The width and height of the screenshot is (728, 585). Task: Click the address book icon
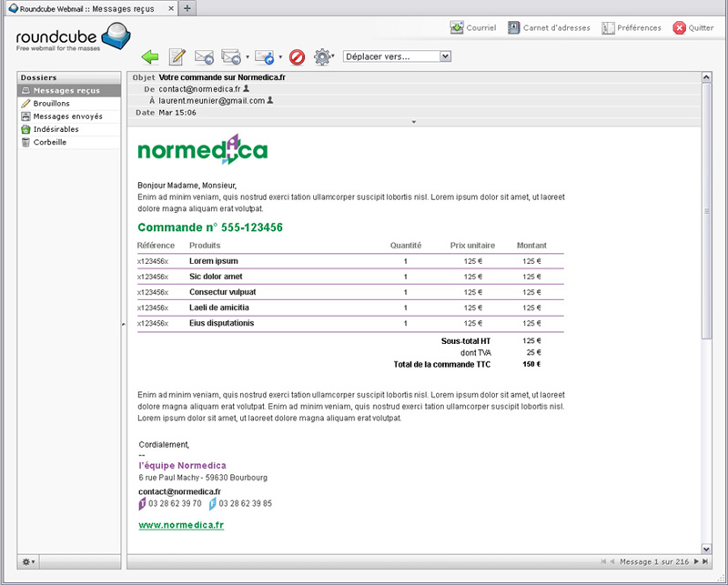pyautogui.click(x=513, y=27)
